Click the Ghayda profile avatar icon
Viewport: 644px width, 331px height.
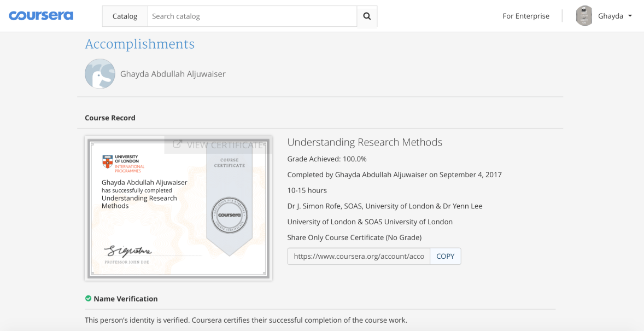click(584, 15)
